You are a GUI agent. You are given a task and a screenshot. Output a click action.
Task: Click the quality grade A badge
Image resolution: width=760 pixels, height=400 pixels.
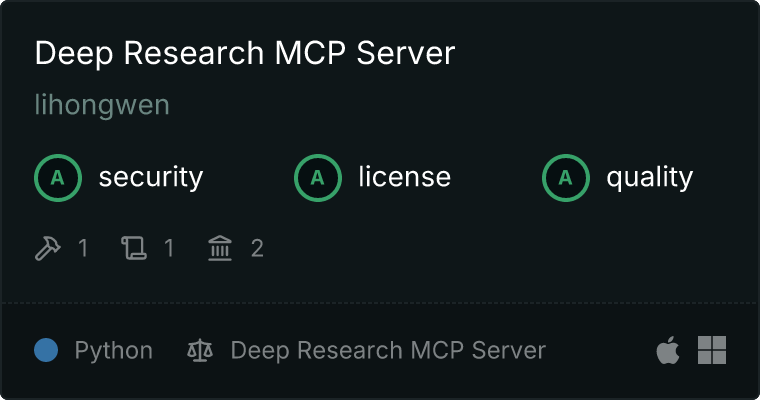click(566, 178)
